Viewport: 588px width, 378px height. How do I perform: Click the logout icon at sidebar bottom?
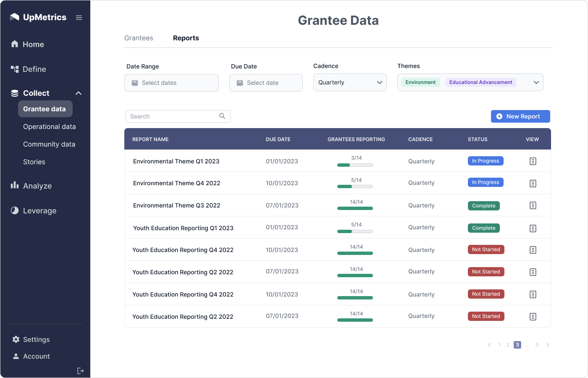[81, 371]
